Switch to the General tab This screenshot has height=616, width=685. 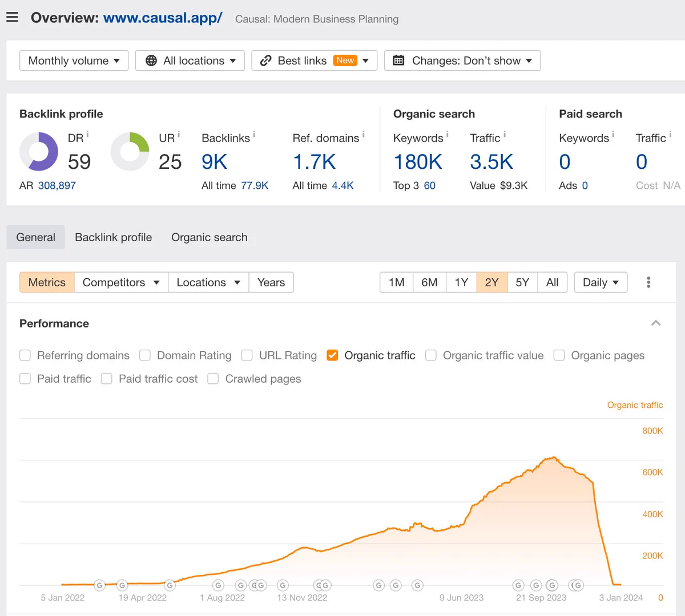click(x=36, y=237)
